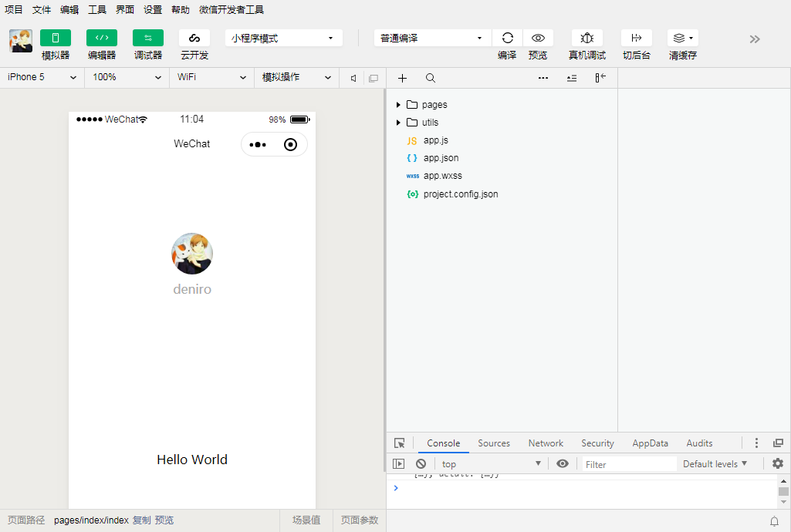791x532 pixels.
Task: Click the notification bell icon
Action: 774,521
